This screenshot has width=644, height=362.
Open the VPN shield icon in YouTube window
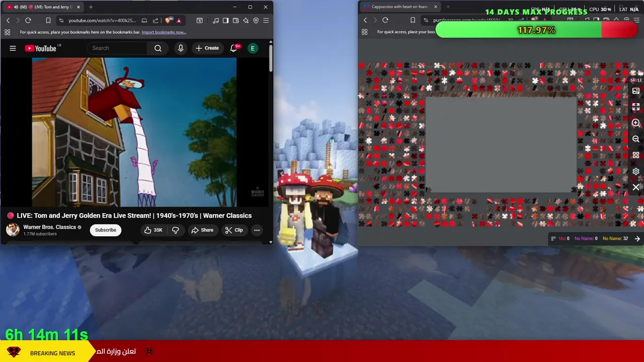[256, 20]
